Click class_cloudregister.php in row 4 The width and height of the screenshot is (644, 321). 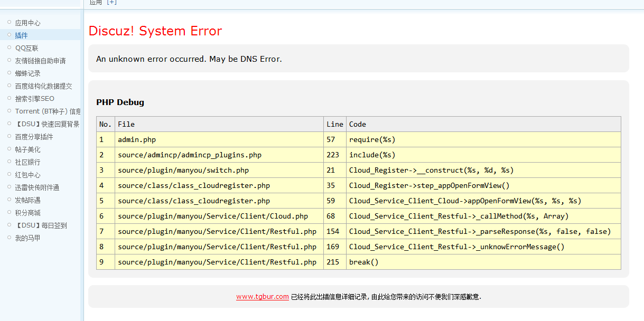click(x=219, y=185)
